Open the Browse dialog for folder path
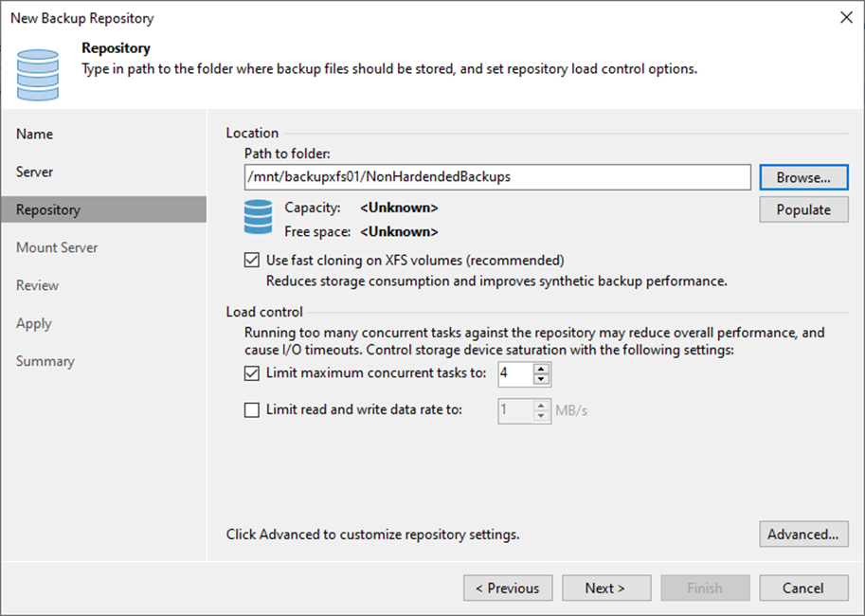865x616 pixels. (x=802, y=177)
